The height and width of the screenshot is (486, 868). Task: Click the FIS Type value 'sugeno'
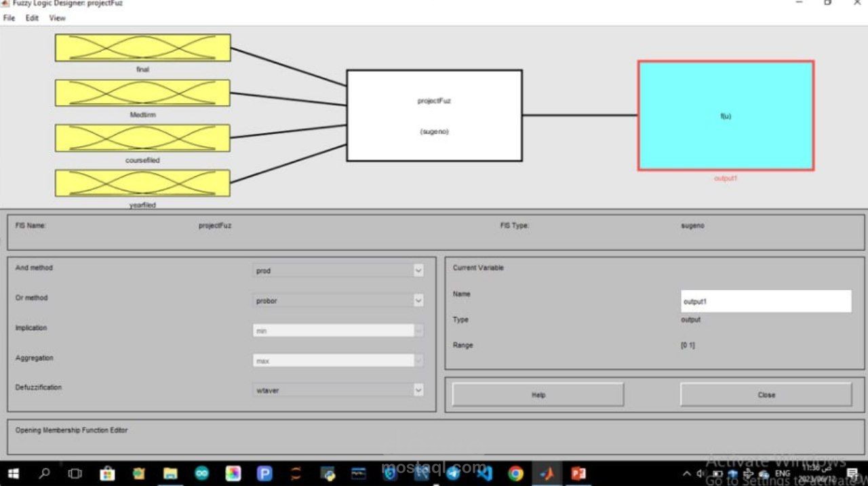692,226
